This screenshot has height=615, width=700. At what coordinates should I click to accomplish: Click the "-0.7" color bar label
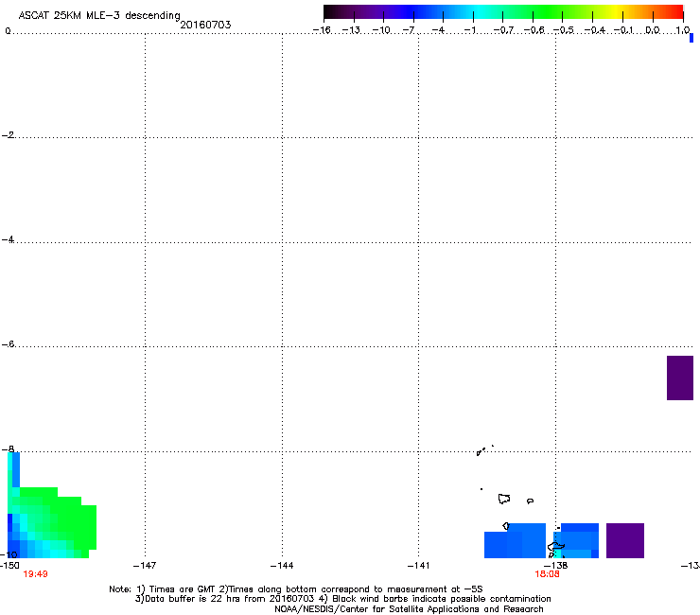click(x=503, y=30)
